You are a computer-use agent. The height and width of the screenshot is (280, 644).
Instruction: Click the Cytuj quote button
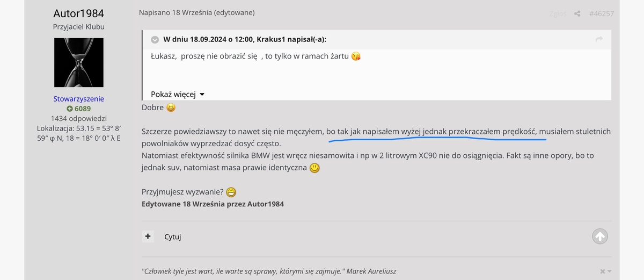[173, 236]
